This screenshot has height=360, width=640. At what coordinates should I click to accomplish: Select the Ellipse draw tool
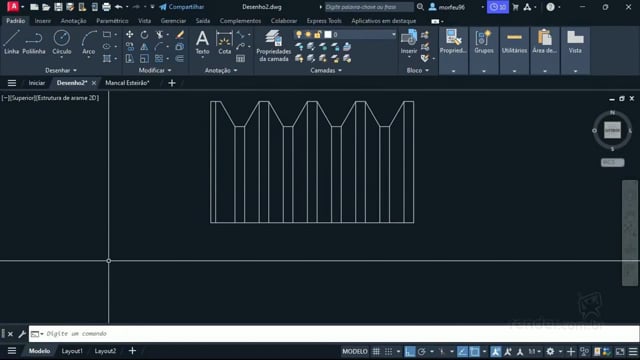click(x=107, y=47)
